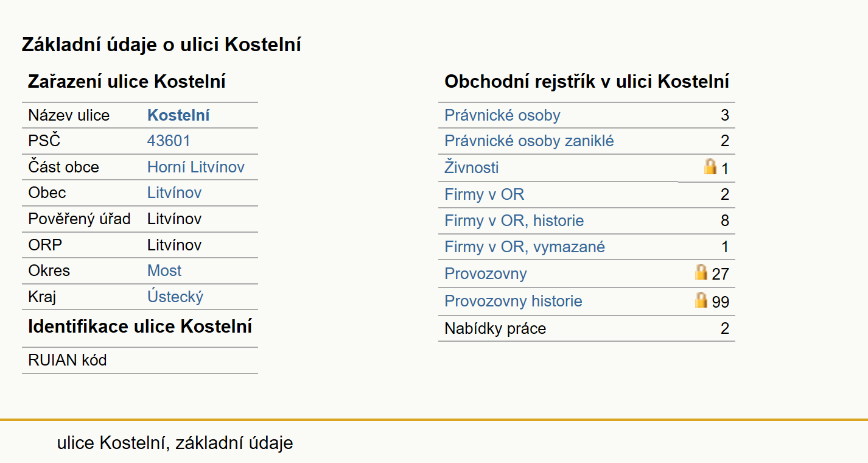Open postal code 43601 link

click(169, 141)
